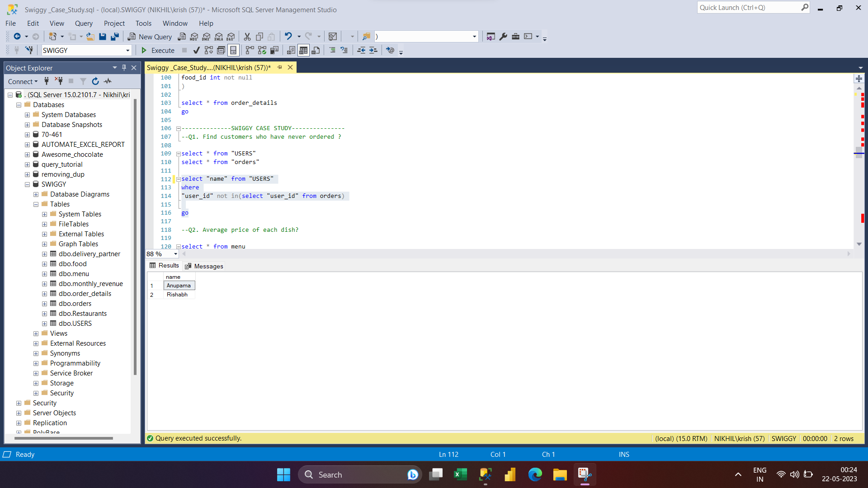Pin the Swiggy_Case_Study query tab

[279, 67]
